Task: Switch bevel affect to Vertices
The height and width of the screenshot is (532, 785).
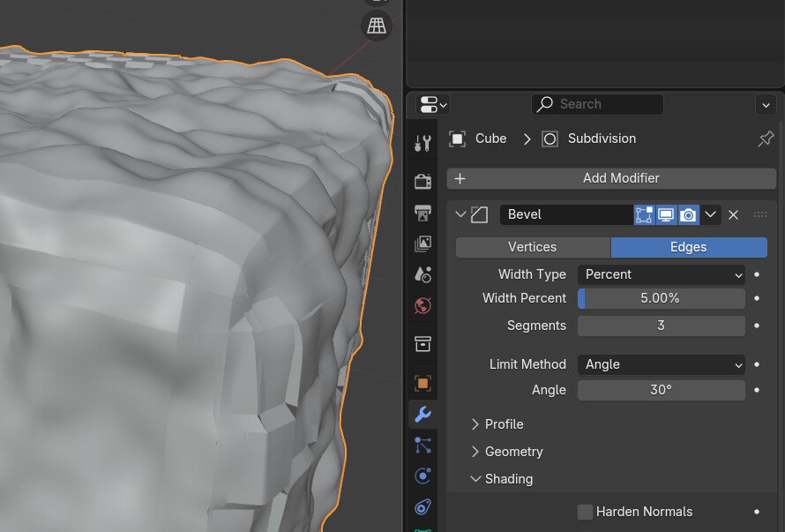Action: point(533,247)
